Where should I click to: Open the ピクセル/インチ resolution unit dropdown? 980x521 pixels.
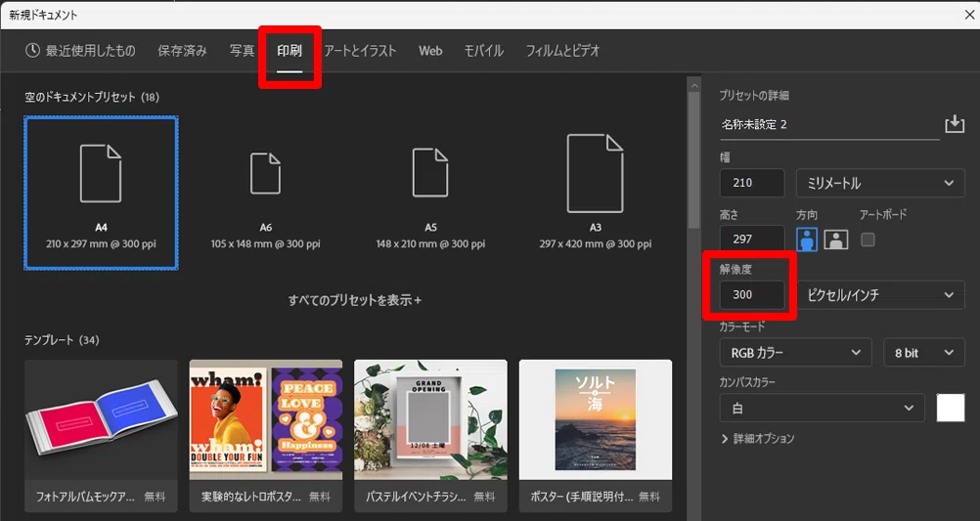point(880,295)
